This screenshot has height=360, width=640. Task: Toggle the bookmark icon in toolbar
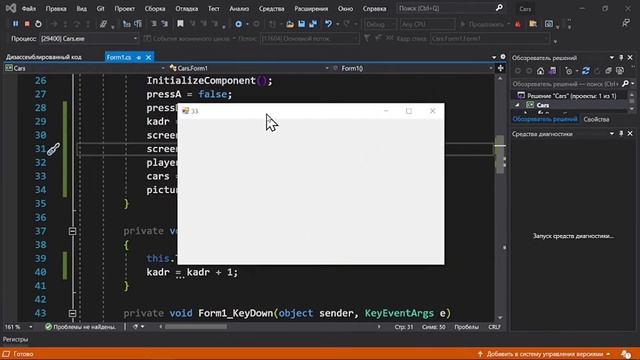pos(180,24)
